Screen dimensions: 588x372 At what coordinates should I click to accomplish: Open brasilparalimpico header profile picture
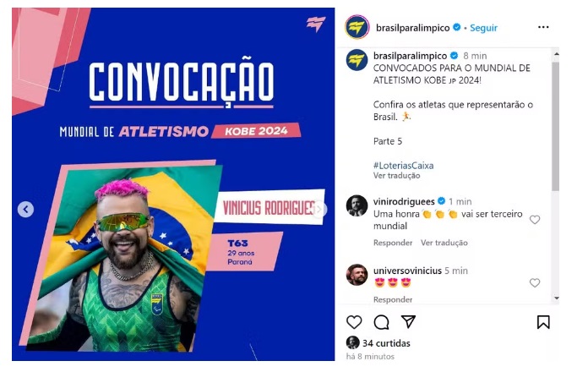(x=357, y=27)
